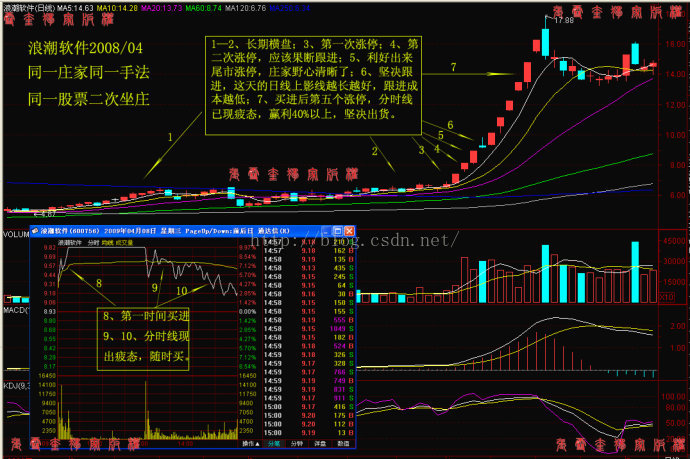The image size is (690, 459).
Task: Select the 14:59 trade row with volume 766
Action: [x=308, y=372]
